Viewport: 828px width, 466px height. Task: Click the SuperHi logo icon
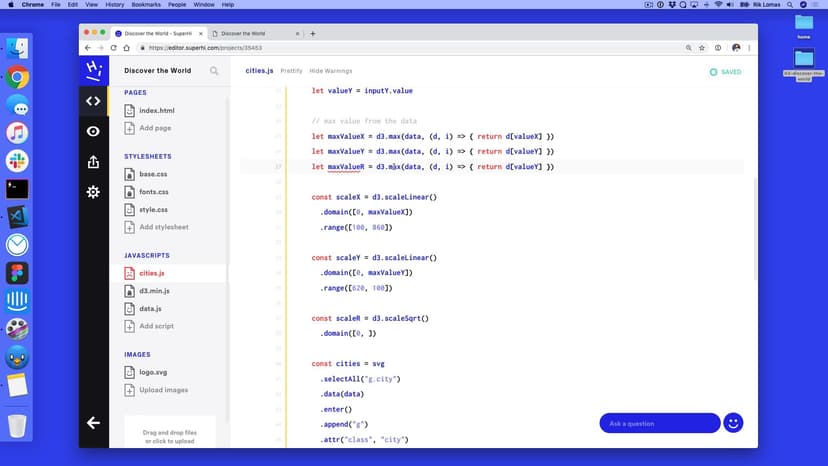coord(93,69)
